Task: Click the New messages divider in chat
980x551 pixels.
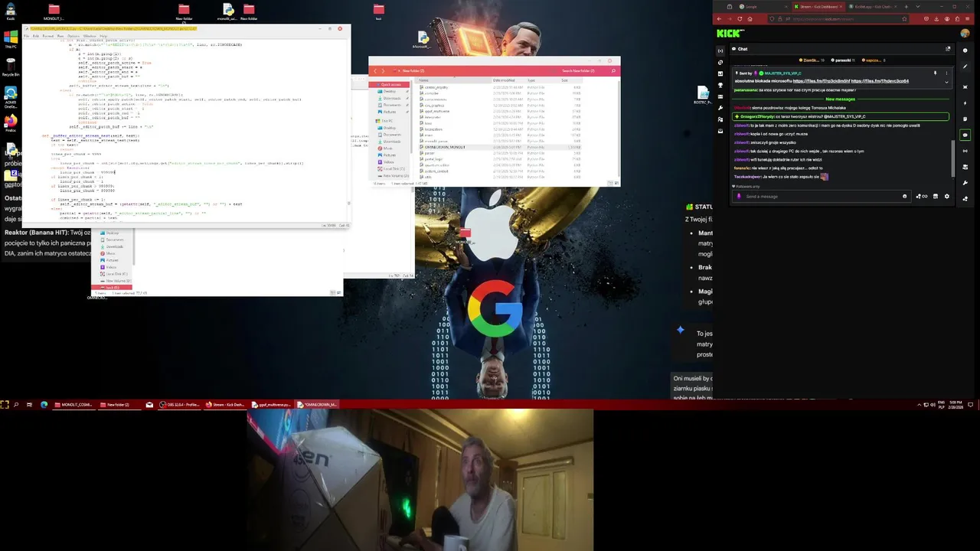Action: pos(840,99)
